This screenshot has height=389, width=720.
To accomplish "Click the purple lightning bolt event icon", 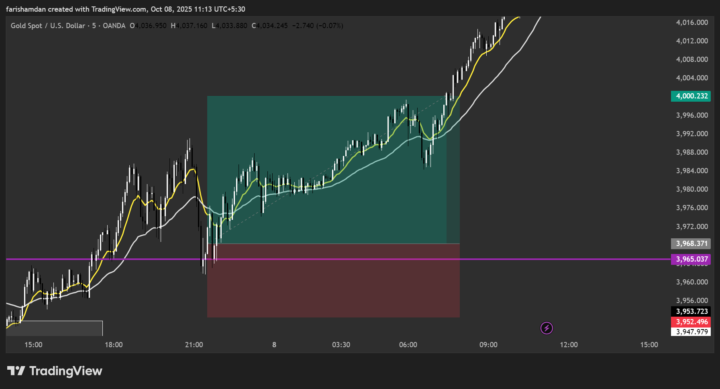I will tap(546, 328).
